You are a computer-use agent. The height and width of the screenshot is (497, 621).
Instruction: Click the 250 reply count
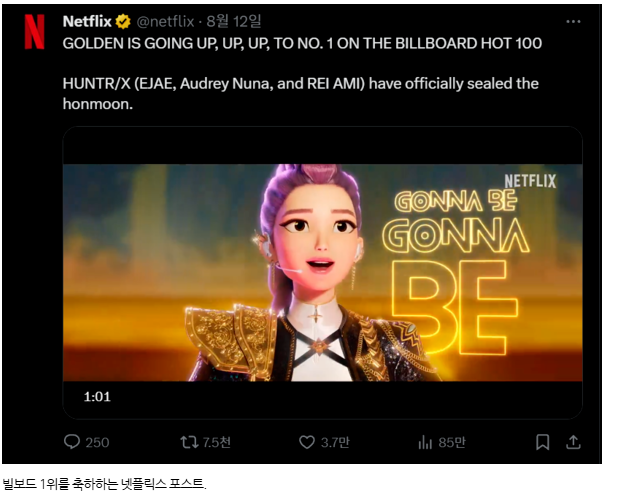[97, 442]
